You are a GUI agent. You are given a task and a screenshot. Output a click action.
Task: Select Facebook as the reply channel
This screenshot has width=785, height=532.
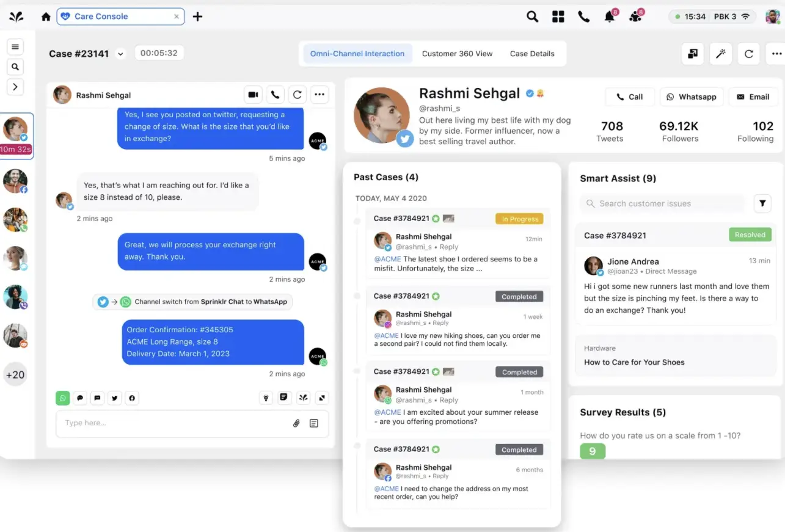(x=132, y=398)
